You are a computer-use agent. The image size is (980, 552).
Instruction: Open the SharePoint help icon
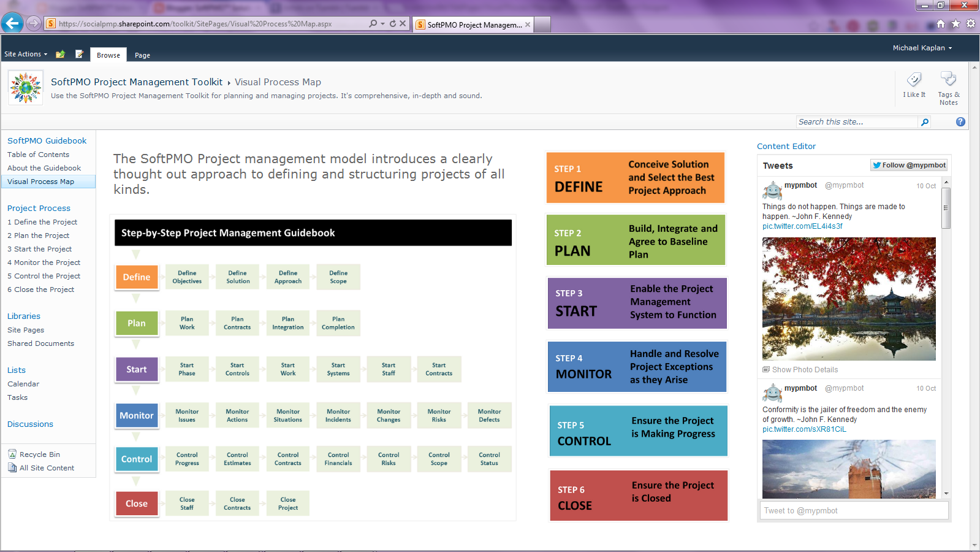tap(960, 122)
